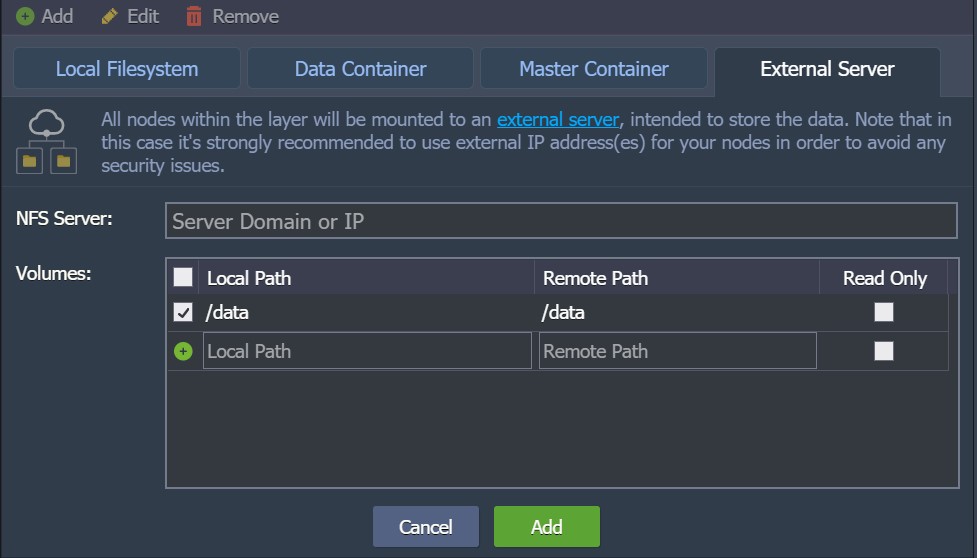Click the Remove label in top toolbar

pos(245,16)
